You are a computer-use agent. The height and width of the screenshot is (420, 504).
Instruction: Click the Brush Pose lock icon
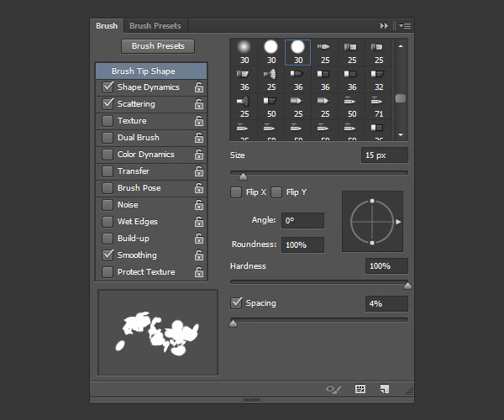199,188
